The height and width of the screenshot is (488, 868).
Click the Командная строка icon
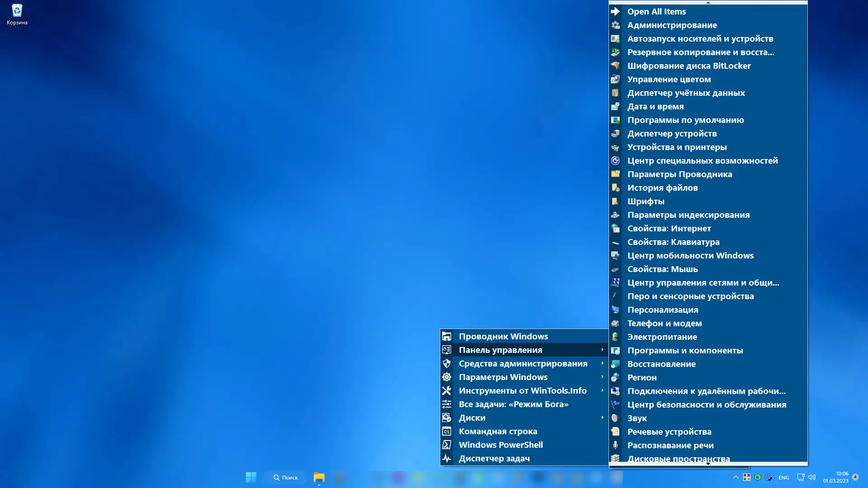tap(447, 431)
